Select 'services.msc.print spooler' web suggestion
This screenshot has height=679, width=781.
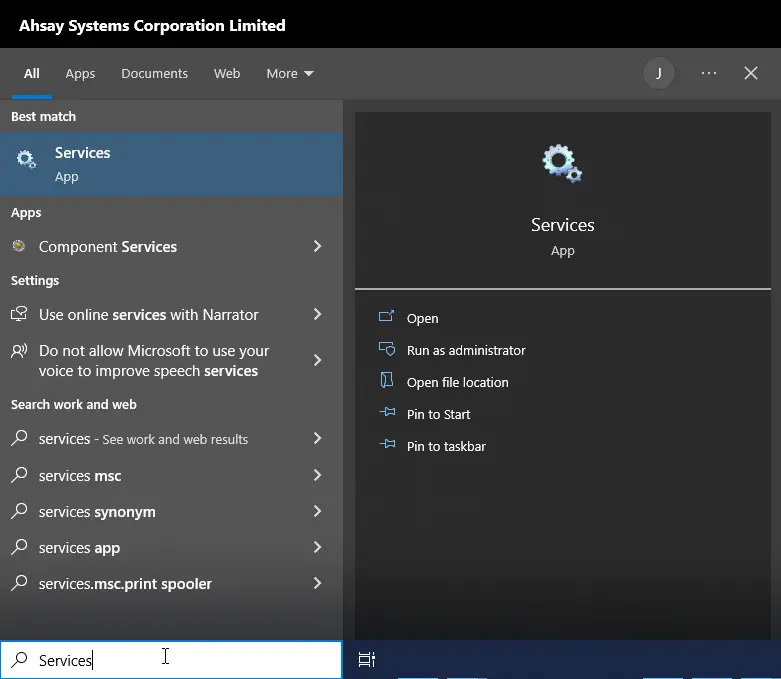click(125, 584)
